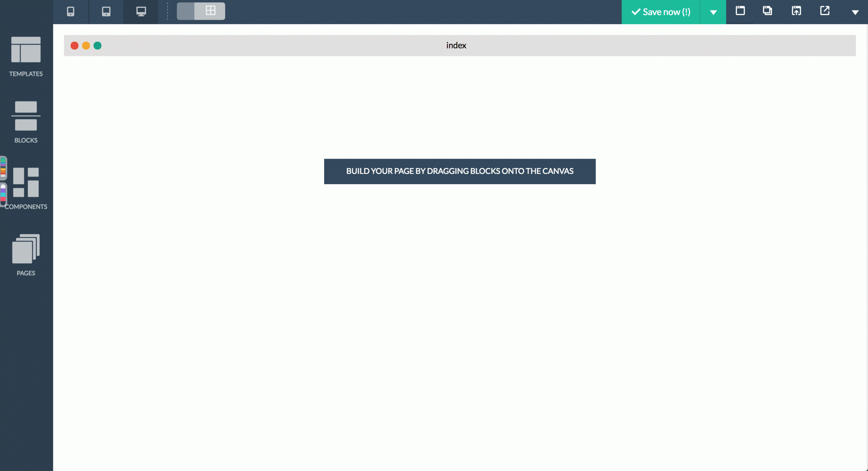Viewport: 868px width, 471px height.
Task: Click the mobile viewport icon
Action: tap(70, 11)
